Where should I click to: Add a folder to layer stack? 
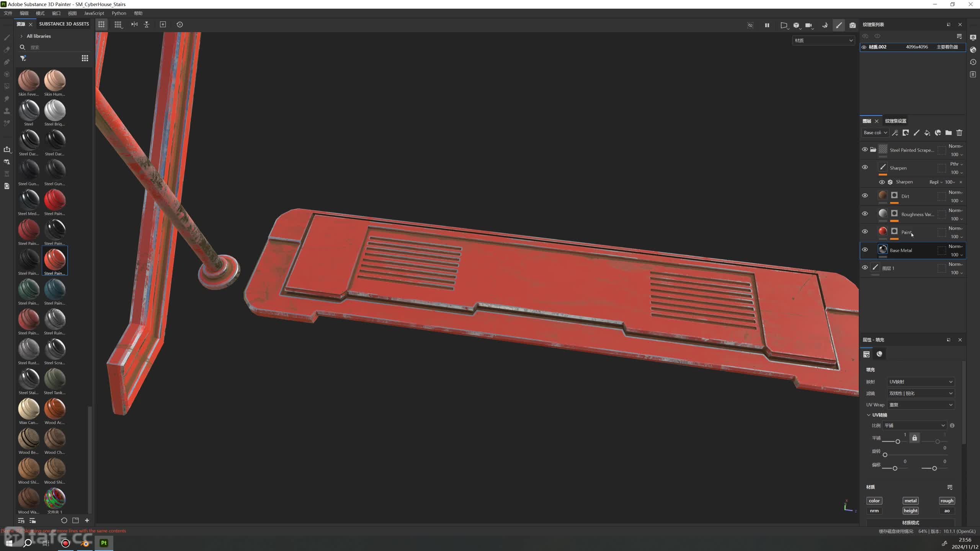(x=949, y=133)
